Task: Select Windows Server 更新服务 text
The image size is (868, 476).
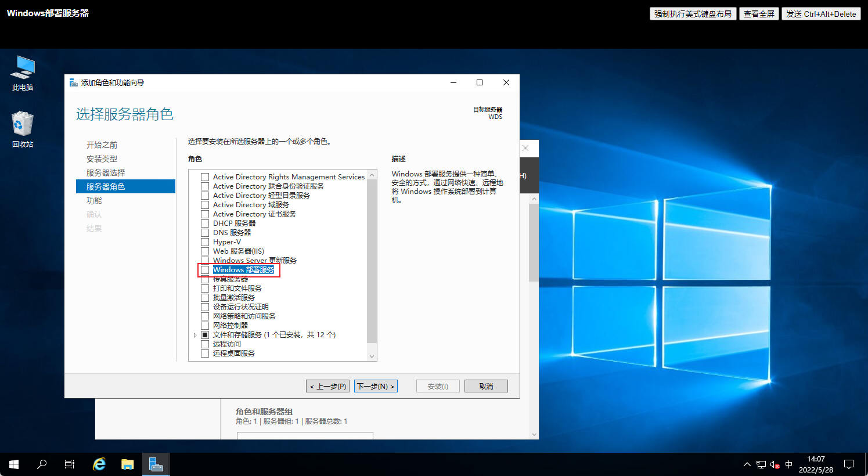Action: coord(255,261)
